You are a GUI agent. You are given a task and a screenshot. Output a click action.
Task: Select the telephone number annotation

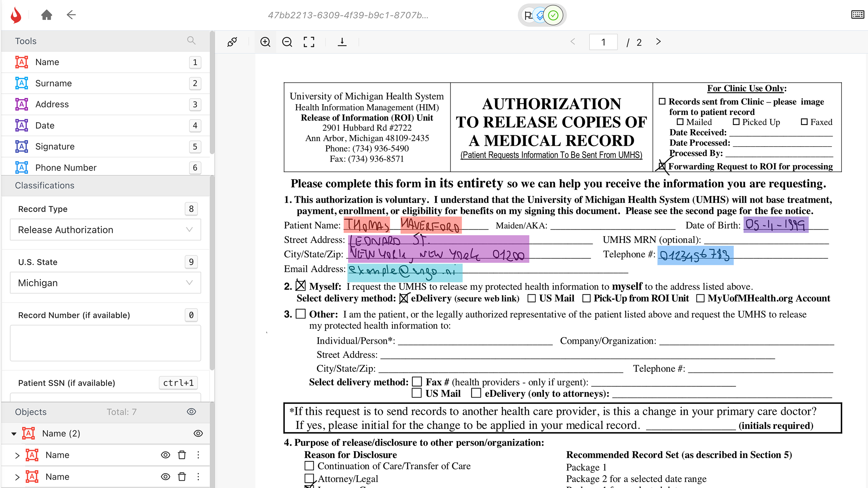(x=695, y=255)
